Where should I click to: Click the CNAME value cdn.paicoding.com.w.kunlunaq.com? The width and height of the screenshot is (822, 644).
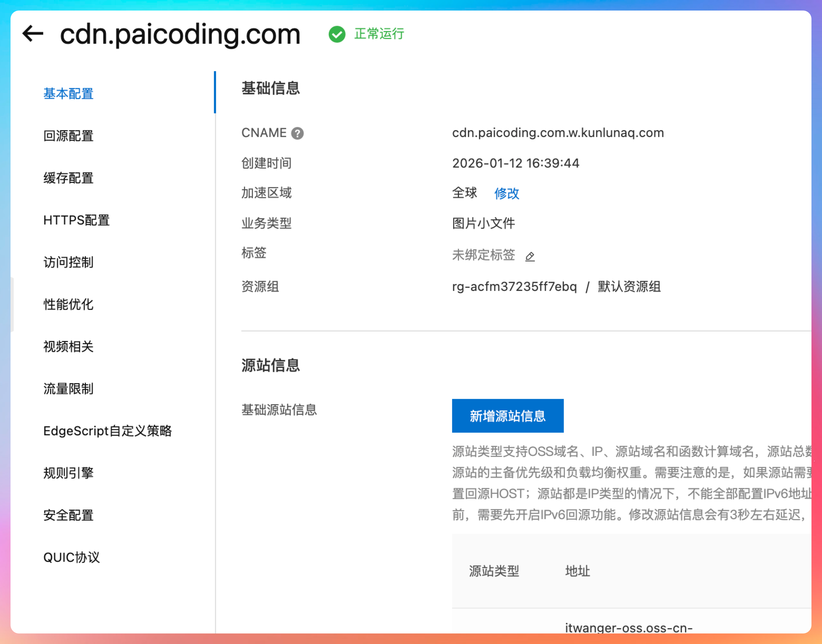click(558, 133)
